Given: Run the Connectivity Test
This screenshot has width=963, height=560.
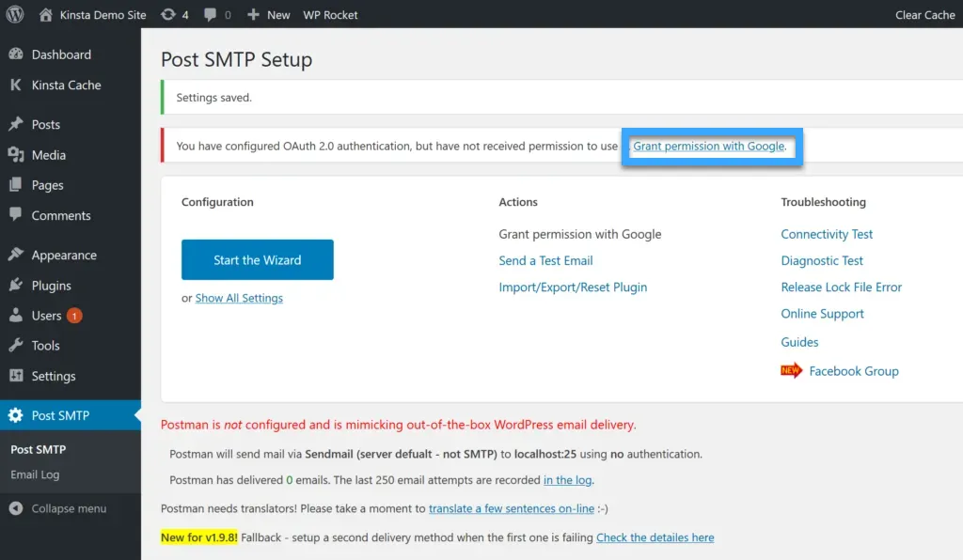Looking at the screenshot, I should pyautogui.click(x=826, y=233).
